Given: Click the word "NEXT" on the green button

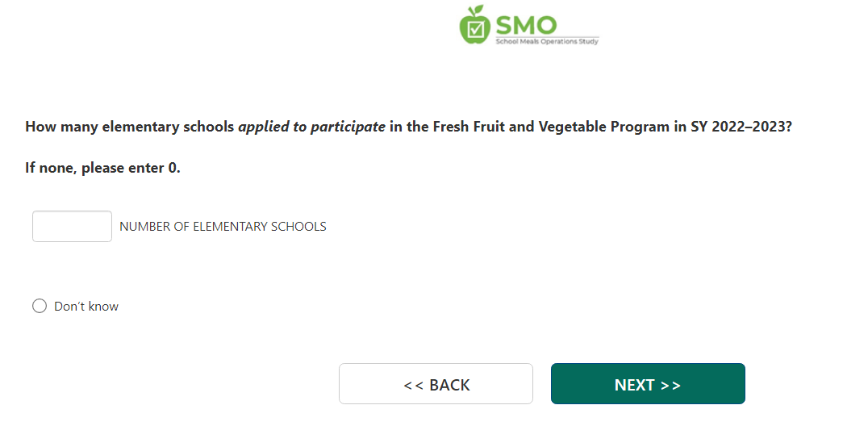Looking at the screenshot, I should 634,386.
